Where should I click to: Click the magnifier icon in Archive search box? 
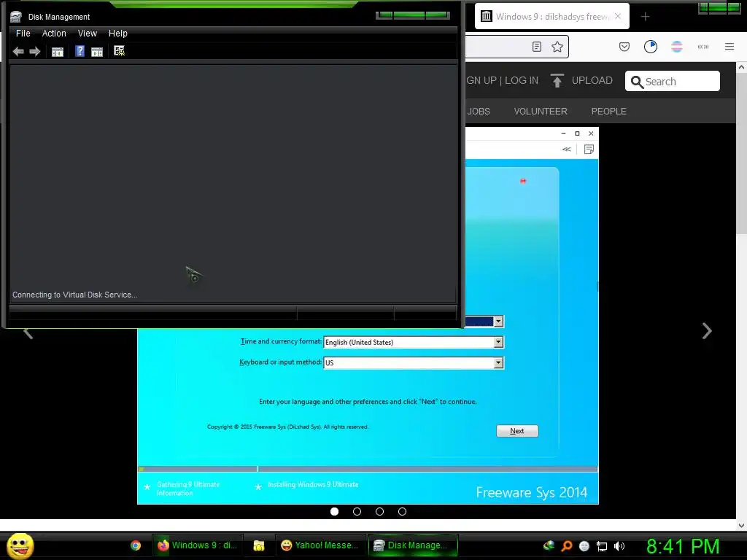[637, 82]
